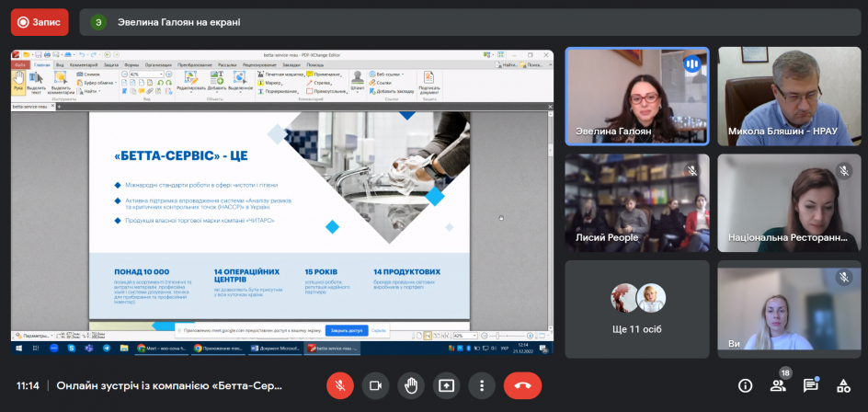Viewport: 868px width, 412px height.
Task: Click the present screen icon
Action: point(447,385)
